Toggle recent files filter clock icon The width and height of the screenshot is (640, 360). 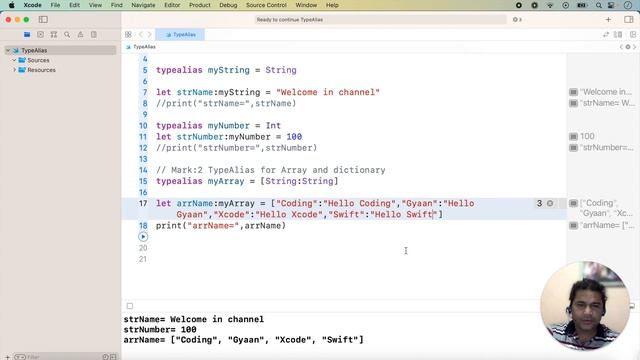(105, 357)
